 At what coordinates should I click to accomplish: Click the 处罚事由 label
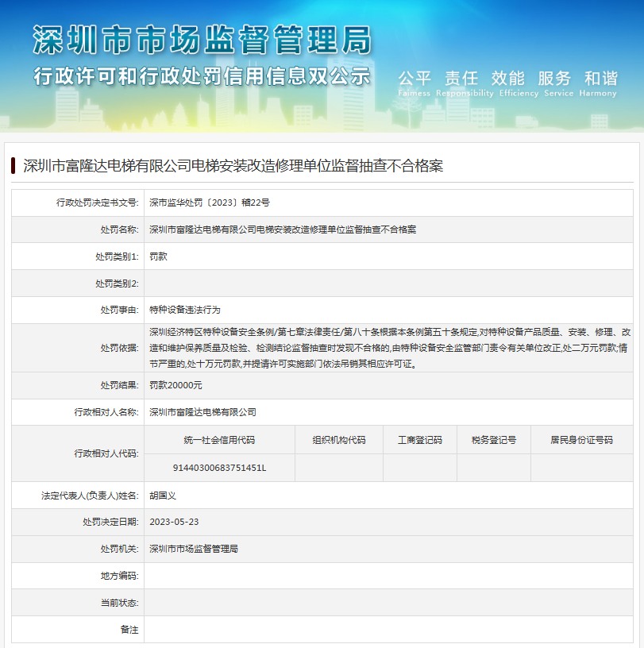(x=119, y=310)
